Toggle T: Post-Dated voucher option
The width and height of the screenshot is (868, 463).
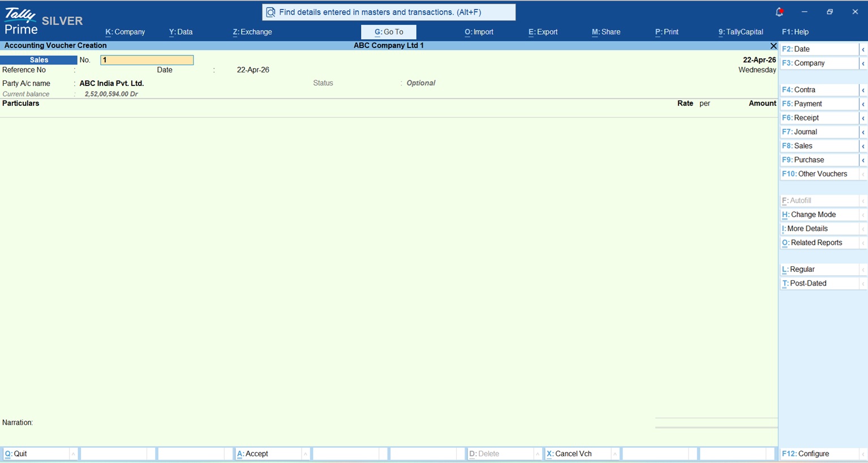click(x=819, y=284)
